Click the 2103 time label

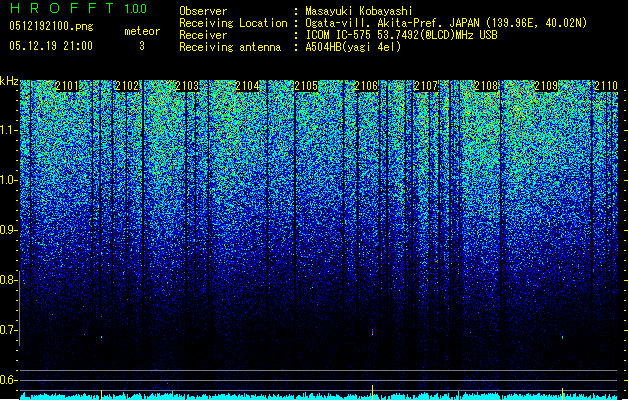point(187,86)
